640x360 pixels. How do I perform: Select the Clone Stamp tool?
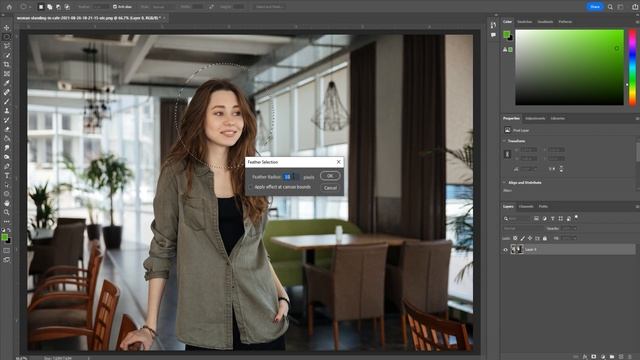tap(7, 111)
